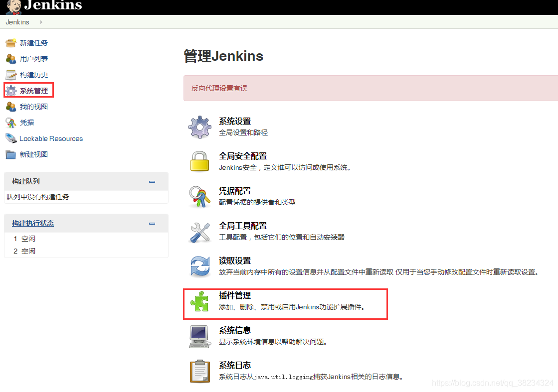The height and width of the screenshot is (392, 558).
Task: Click the 新建任务 new item icon
Action: pyautogui.click(x=10, y=43)
